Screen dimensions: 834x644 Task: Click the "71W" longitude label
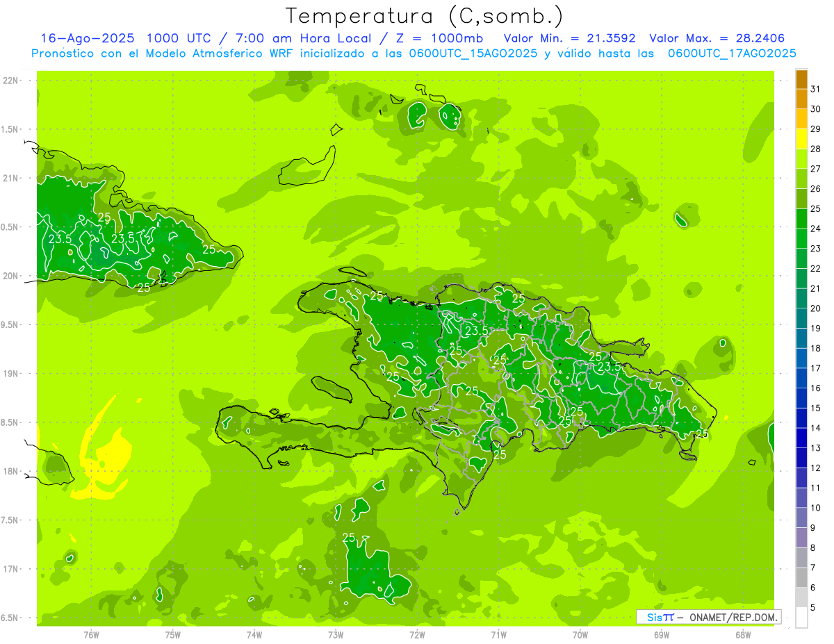498,635
